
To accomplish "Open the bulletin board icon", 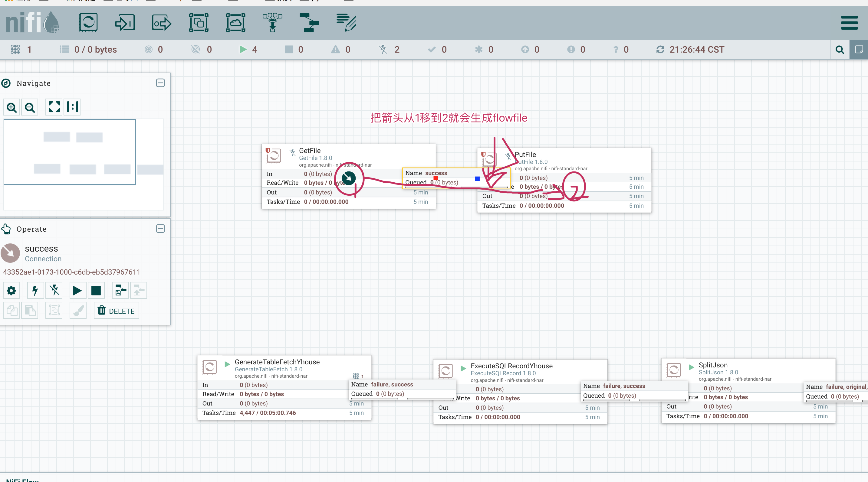I will point(859,50).
